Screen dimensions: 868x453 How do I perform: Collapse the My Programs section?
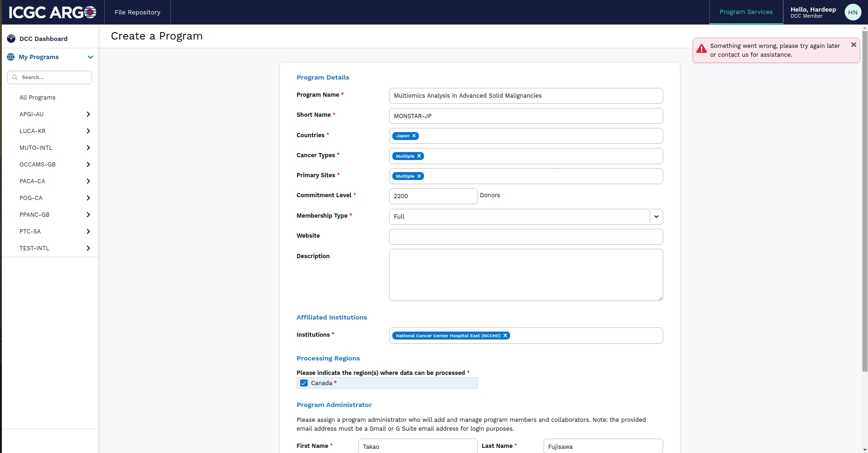click(90, 57)
